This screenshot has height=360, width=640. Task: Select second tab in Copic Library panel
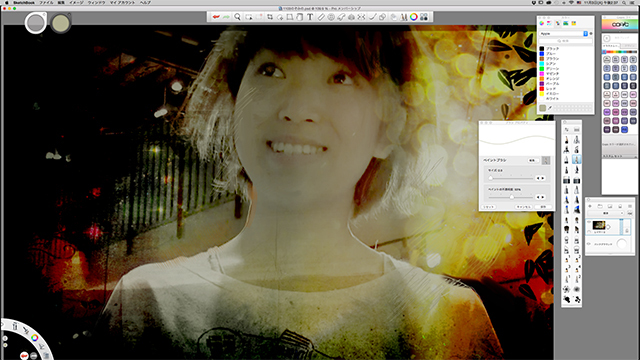click(628, 46)
